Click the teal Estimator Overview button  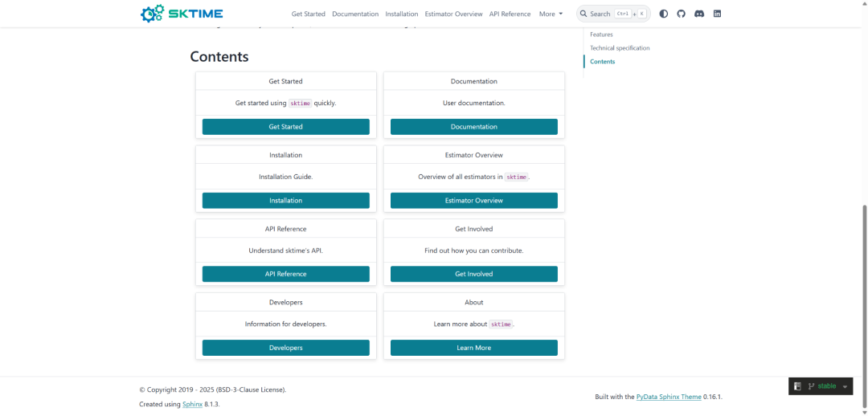click(x=474, y=200)
